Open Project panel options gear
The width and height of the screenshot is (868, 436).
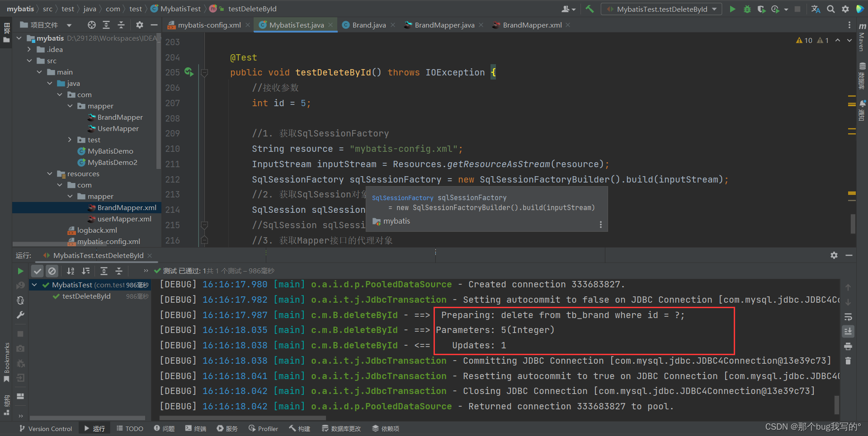coord(140,25)
